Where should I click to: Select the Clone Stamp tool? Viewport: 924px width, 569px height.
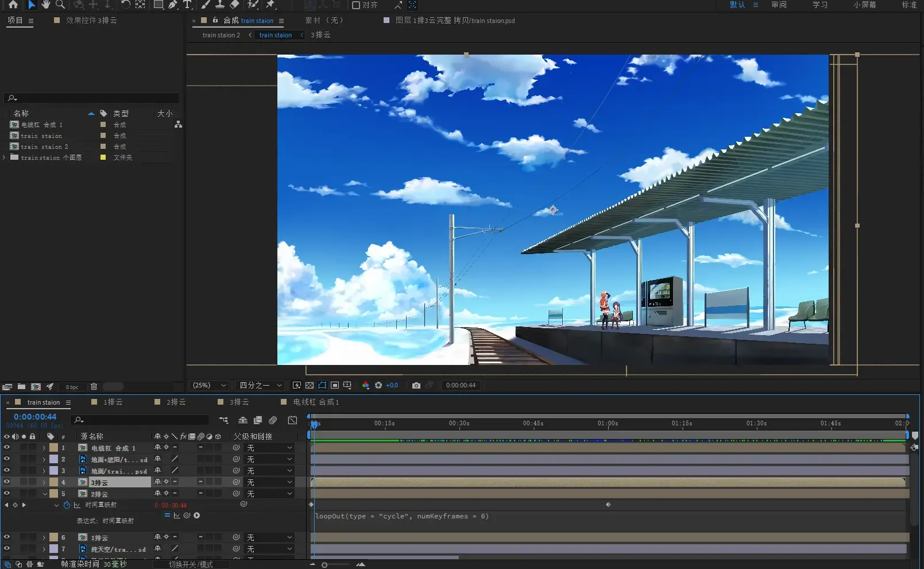coord(219,5)
